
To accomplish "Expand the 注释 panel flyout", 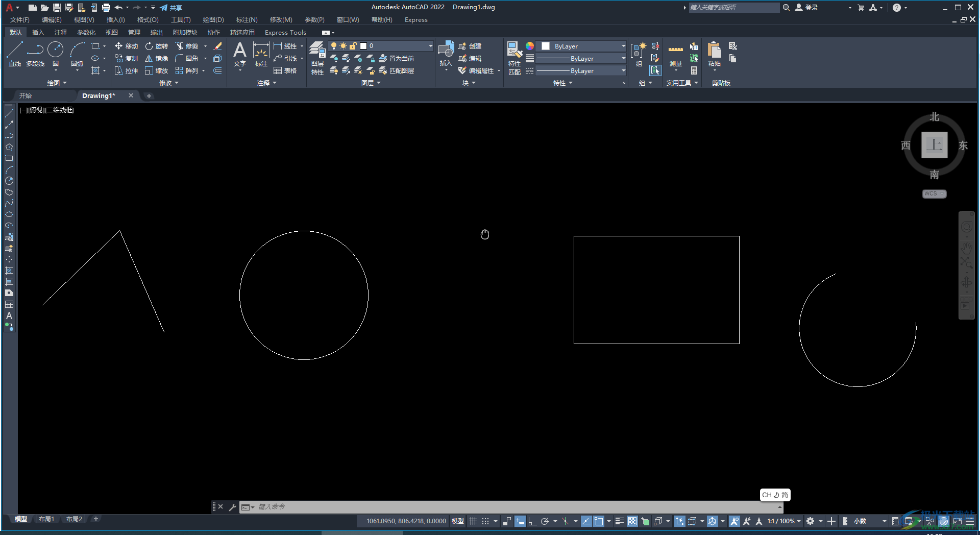I will click(x=266, y=83).
